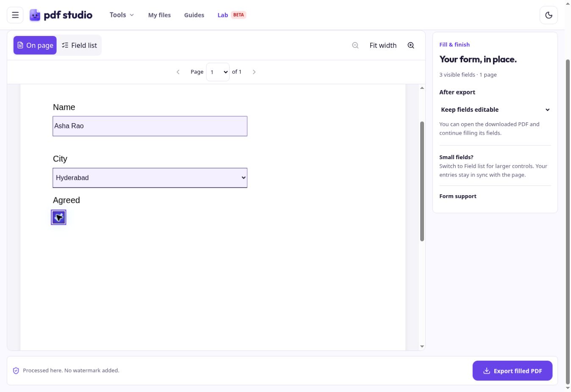Click 'Your form, in place.' heading
Image resolution: width=571 pixels, height=392 pixels.
[478, 59]
